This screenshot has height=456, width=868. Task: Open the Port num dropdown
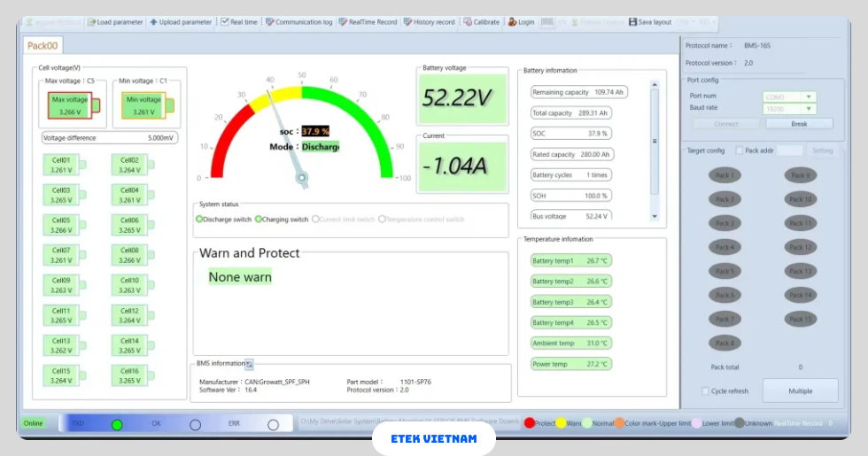[808, 97]
